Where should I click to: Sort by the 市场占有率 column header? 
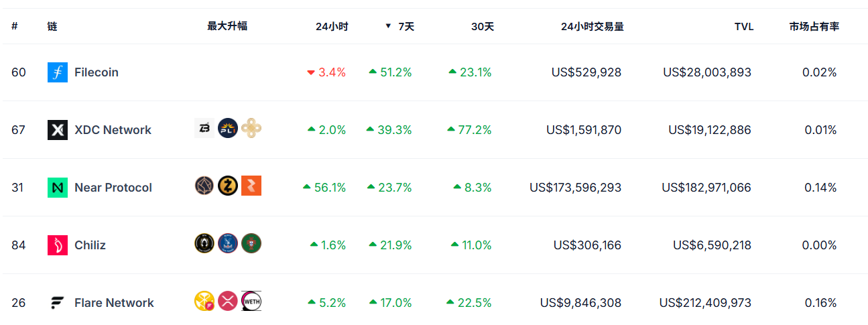(814, 27)
